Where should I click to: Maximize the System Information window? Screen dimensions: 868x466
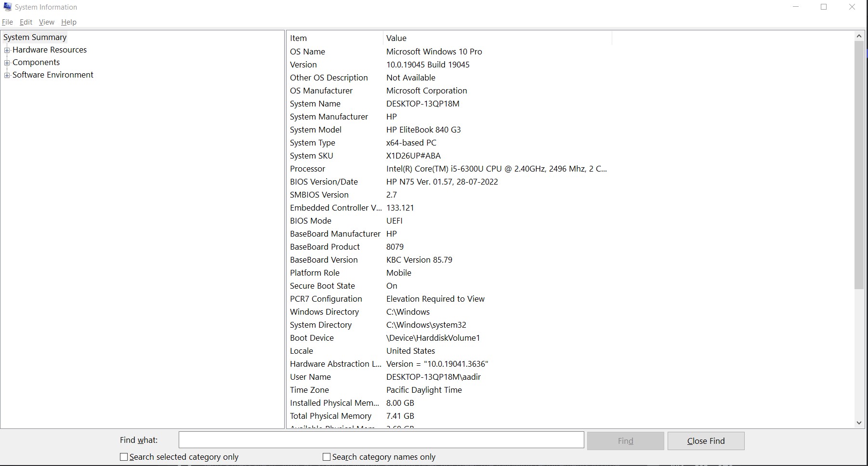click(824, 7)
